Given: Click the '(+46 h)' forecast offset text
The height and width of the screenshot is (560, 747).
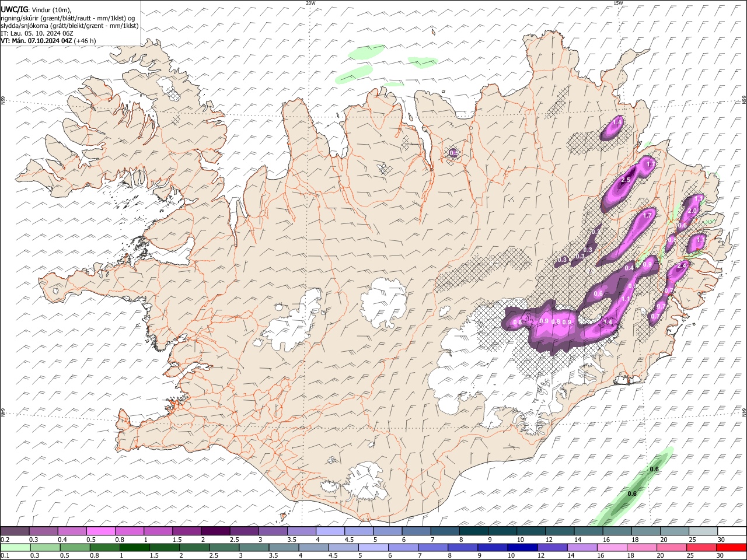Looking at the screenshot, I should (85, 41).
